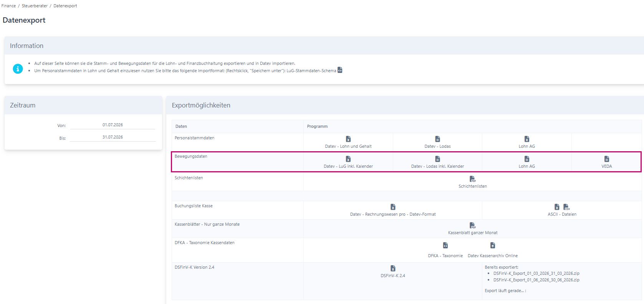Click the DSFinV-K 2.4 label

pos(393,276)
